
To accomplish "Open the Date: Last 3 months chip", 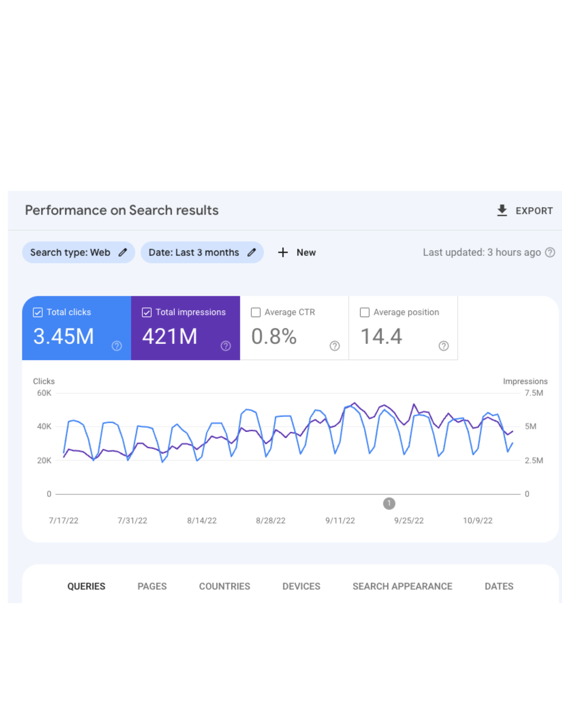I will (202, 252).
